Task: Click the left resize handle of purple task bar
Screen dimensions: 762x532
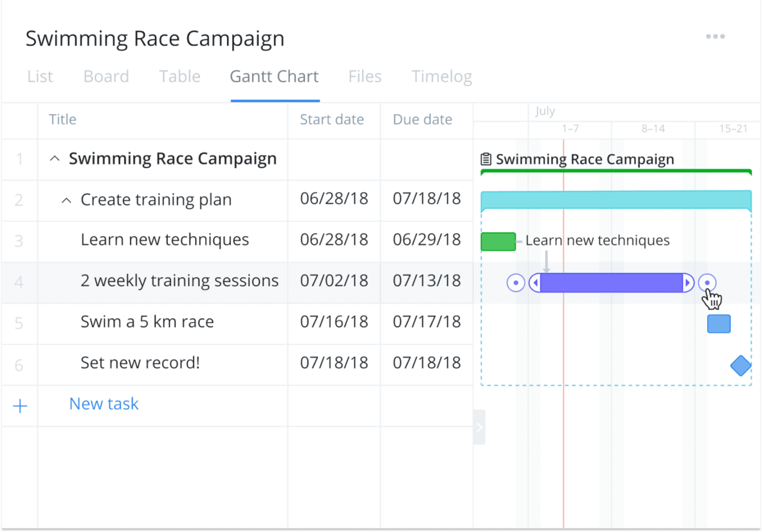Action: pyautogui.click(x=535, y=283)
